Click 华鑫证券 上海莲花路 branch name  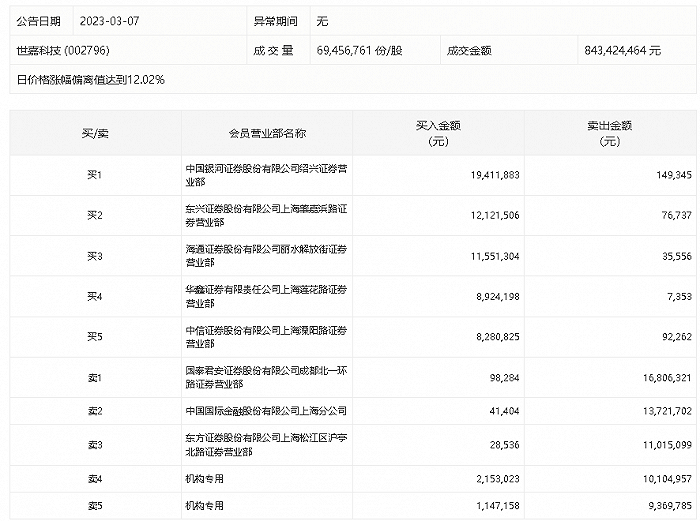click(267, 296)
